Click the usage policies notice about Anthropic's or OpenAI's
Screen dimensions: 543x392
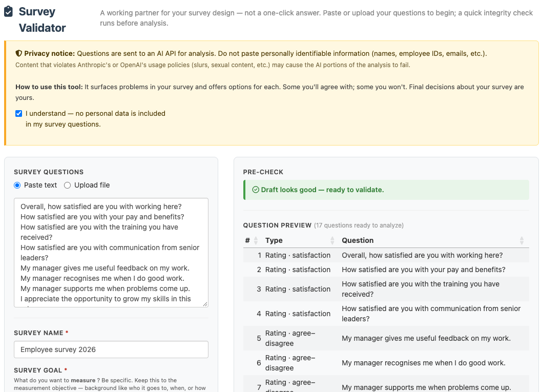[x=213, y=65]
